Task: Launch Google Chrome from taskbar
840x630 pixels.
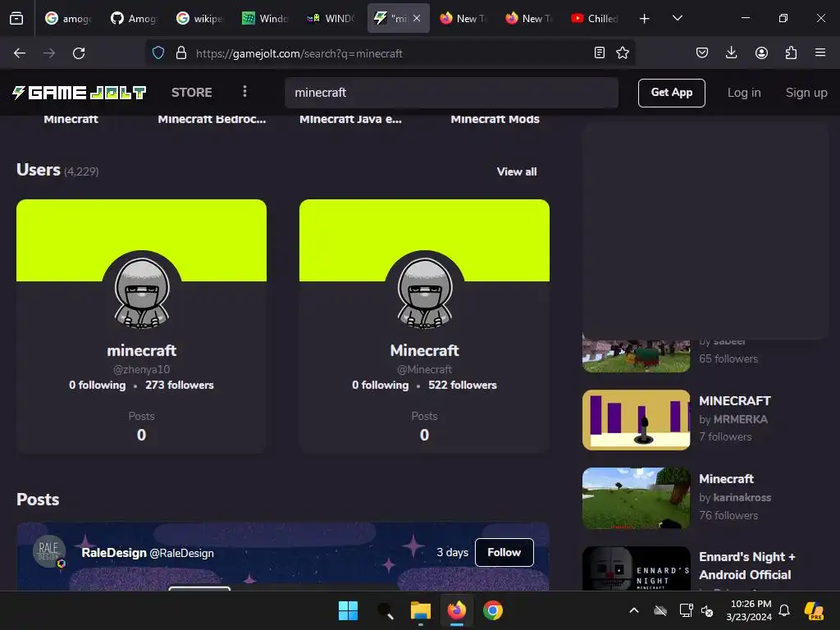Action: tap(493, 610)
